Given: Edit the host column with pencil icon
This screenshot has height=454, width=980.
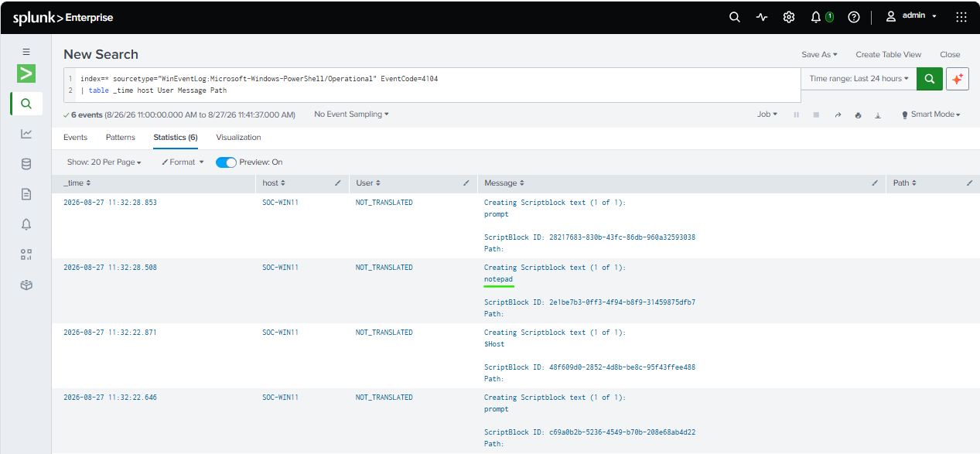Looking at the screenshot, I should click(x=337, y=183).
